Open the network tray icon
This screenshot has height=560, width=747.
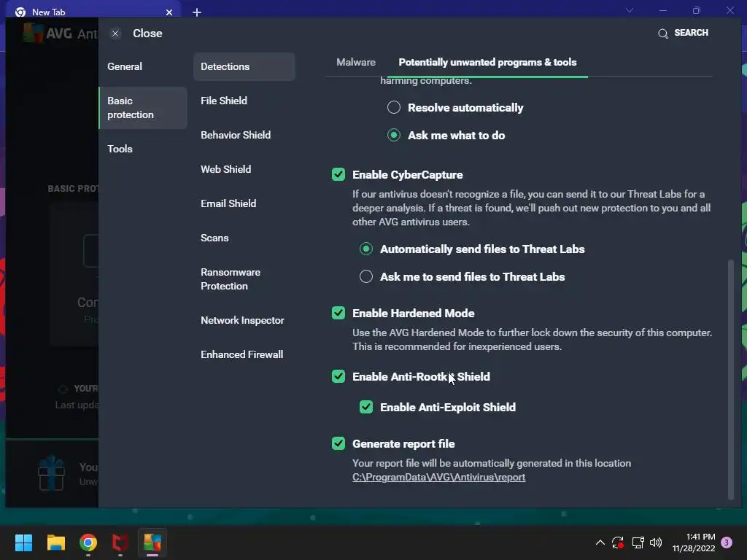coord(638,542)
